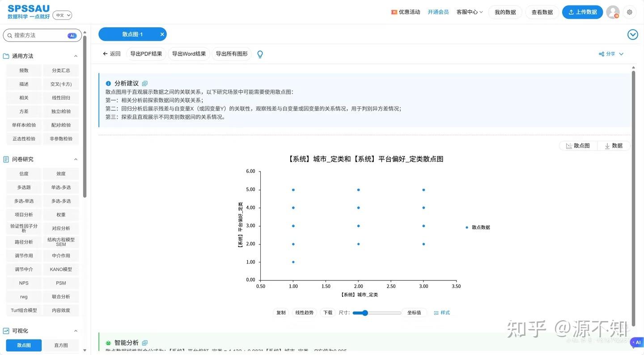Copy the 分析建议 text using the copy icon
Screen dimensions: 644x355
[x=144, y=84]
